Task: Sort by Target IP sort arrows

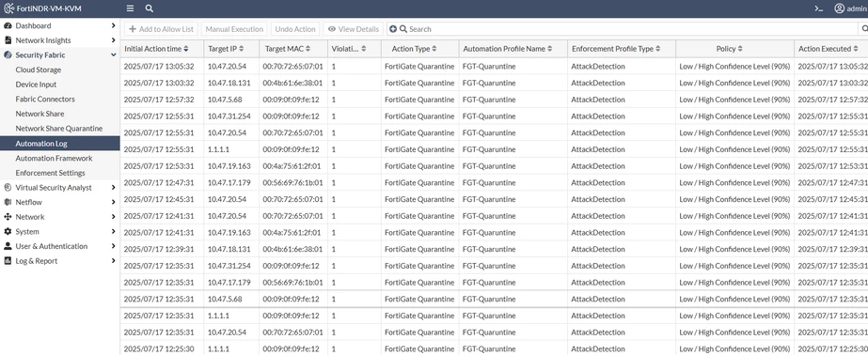Action: 242,49
